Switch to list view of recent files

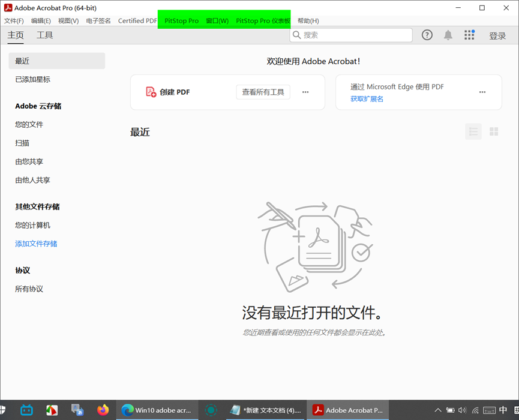click(473, 131)
